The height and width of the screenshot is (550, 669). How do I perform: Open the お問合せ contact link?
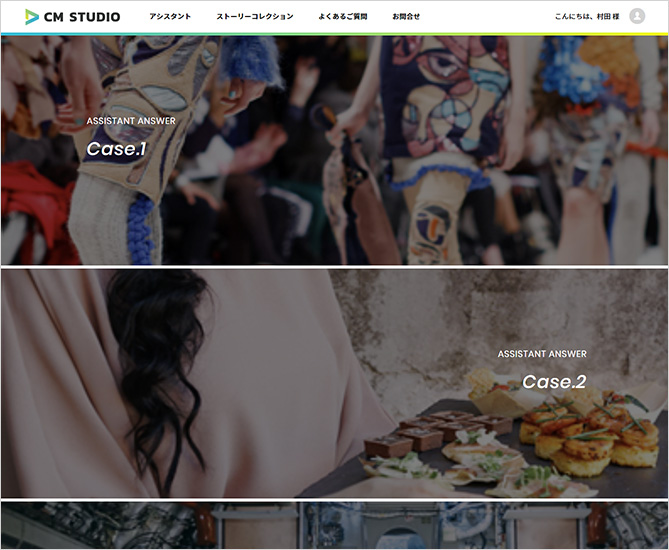pyautogui.click(x=406, y=16)
